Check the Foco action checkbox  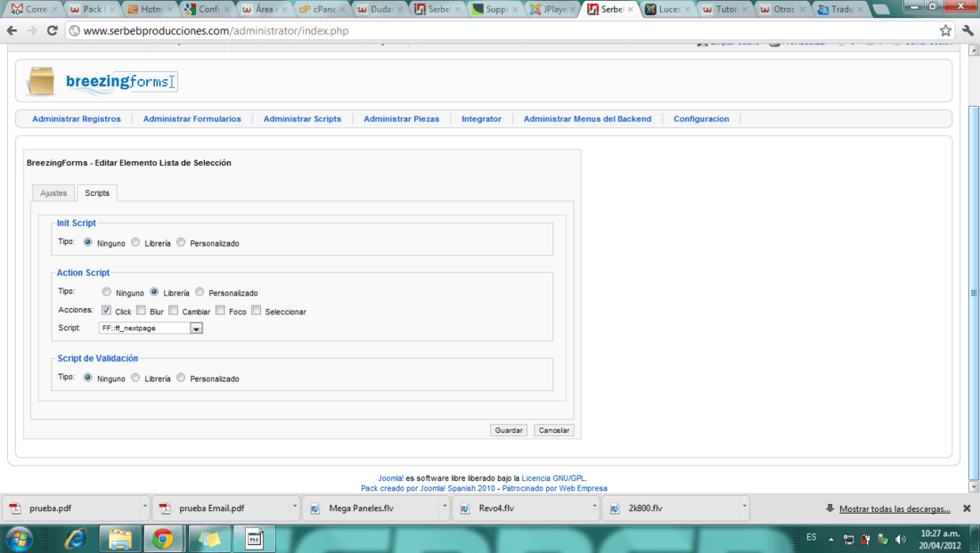220,310
